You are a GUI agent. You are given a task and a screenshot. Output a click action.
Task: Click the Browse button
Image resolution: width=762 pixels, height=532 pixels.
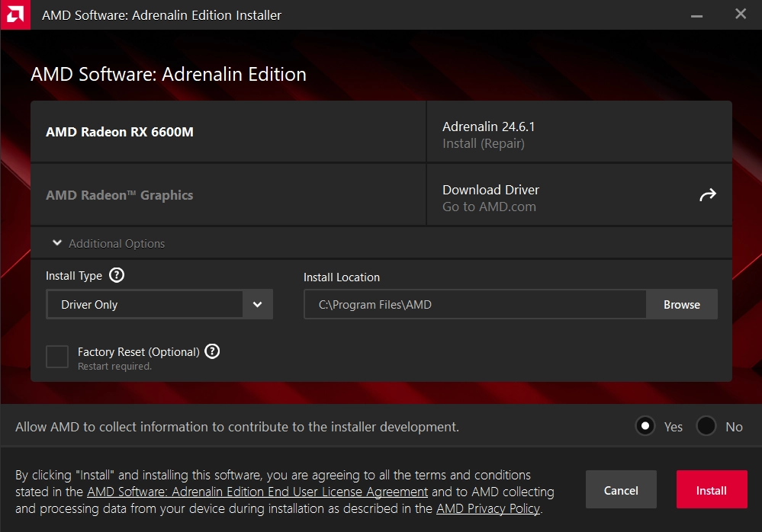682,304
